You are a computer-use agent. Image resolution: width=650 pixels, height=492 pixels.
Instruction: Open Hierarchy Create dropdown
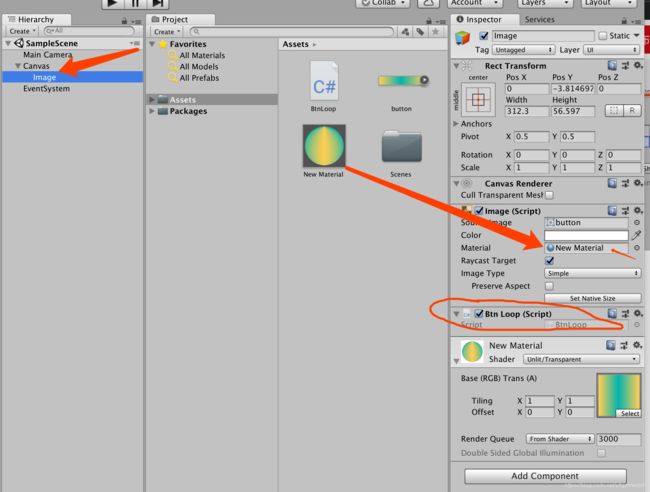22,31
